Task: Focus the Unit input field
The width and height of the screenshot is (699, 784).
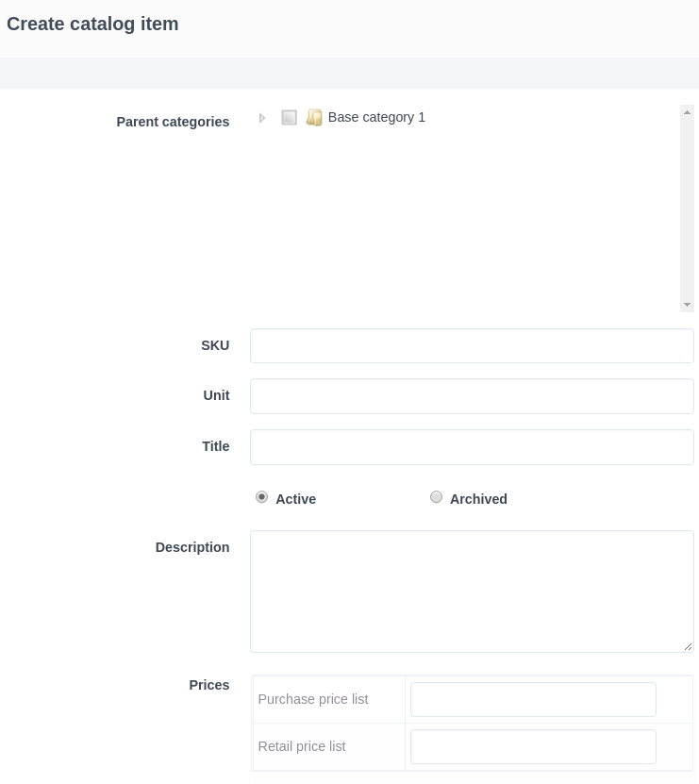Action: [472, 396]
